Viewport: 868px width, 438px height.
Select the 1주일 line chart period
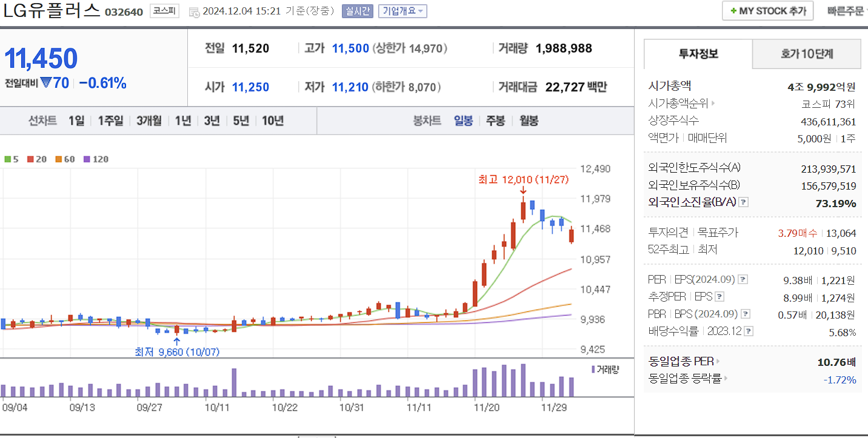tap(110, 121)
